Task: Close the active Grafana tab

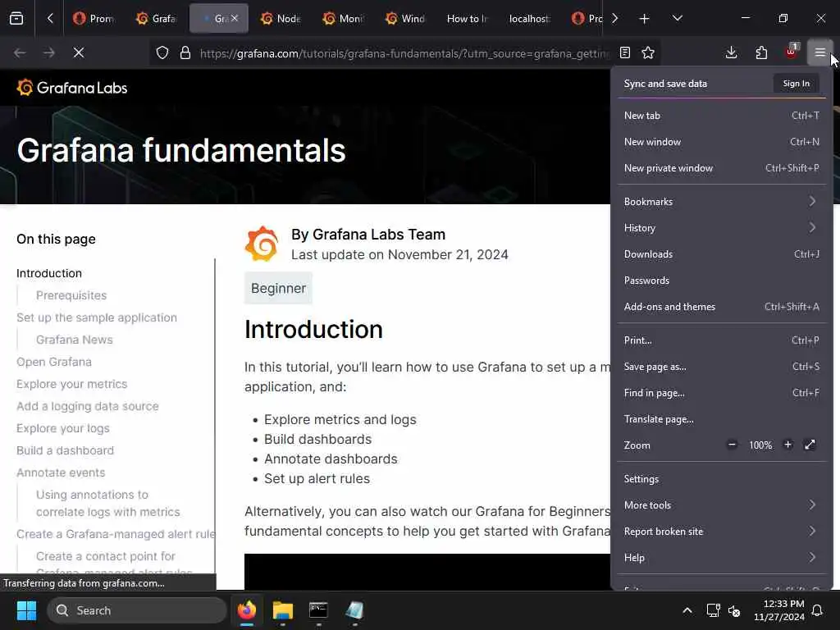Action: click(235, 18)
